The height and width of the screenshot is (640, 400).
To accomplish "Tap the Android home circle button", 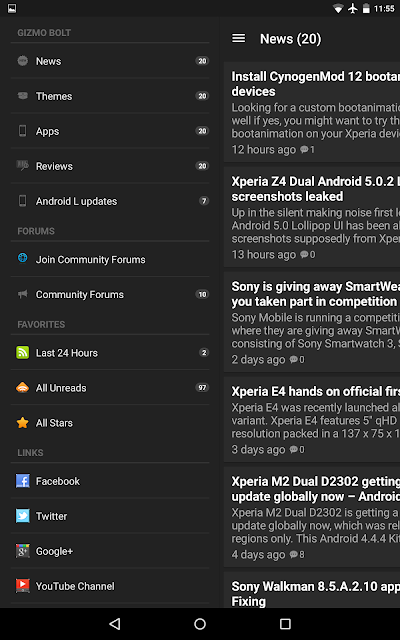I will coord(200,623).
